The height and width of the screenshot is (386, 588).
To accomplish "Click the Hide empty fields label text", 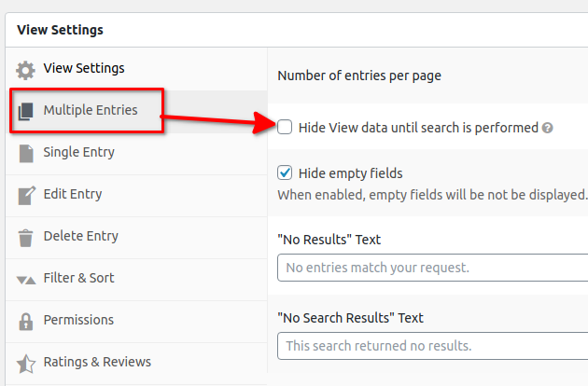I will tap(350, 173).
